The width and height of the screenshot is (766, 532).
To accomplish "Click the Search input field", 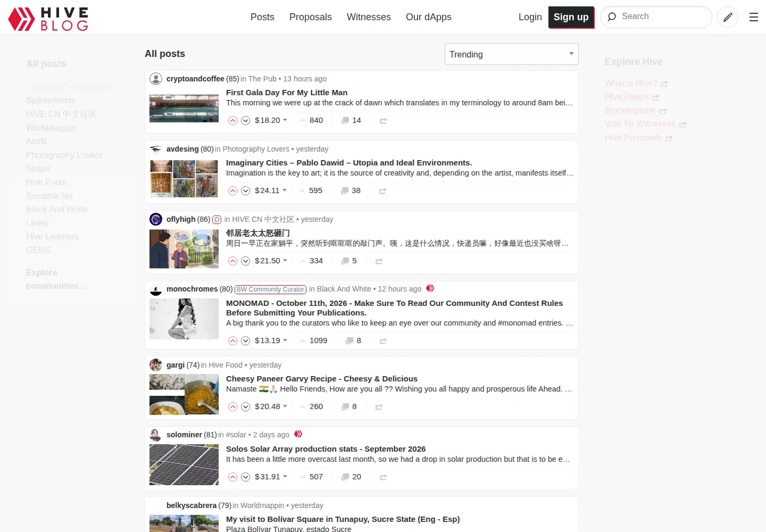I will (x=656, y=17).
